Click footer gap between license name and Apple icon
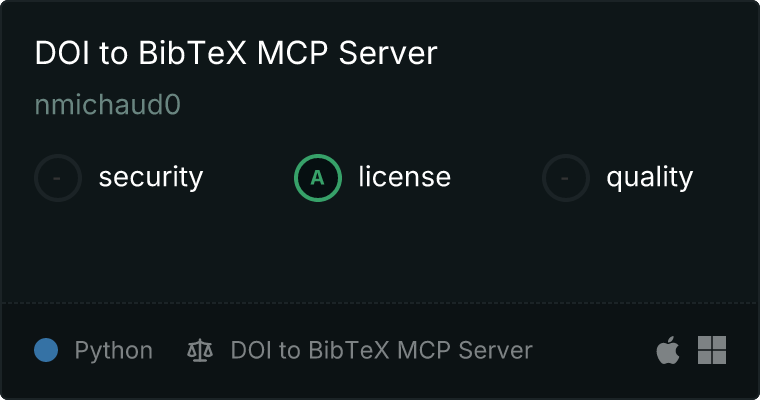The width and height of the screenshot is (760, 400). tap(594, 350)
